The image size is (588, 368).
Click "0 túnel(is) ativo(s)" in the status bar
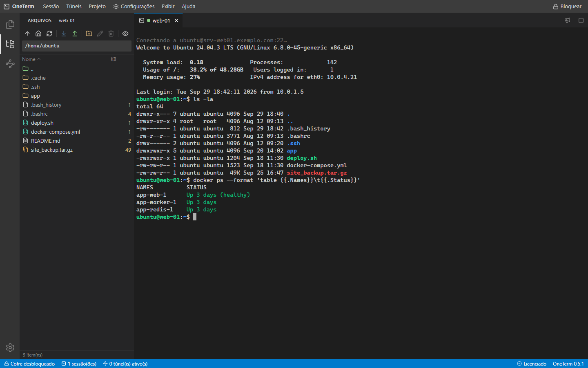click(125, 364)
